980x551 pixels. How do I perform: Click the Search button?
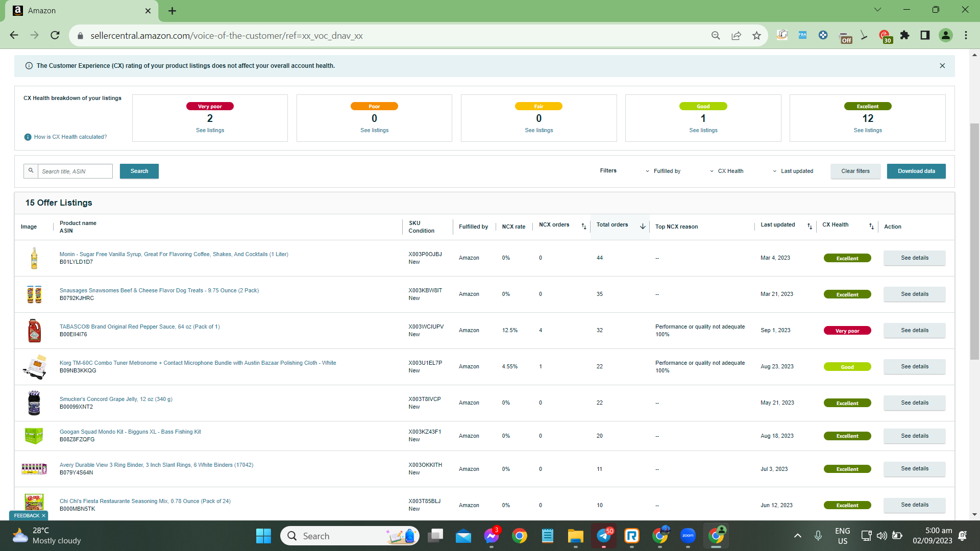139,171
